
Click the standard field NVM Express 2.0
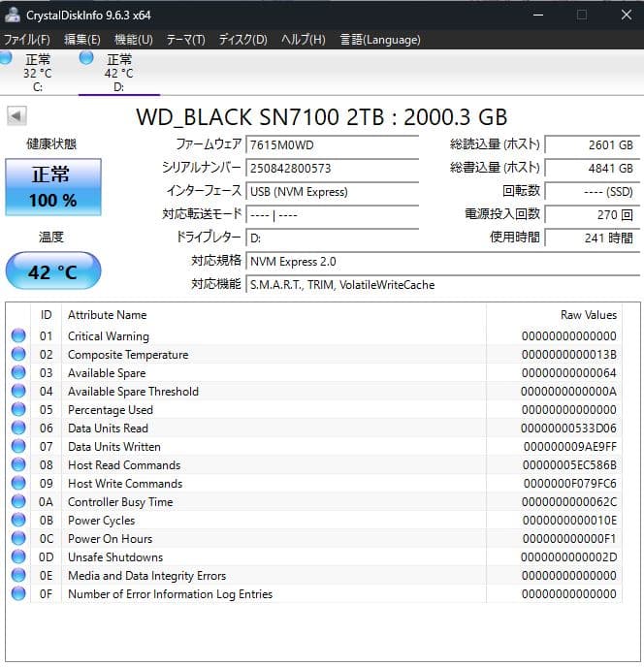[x=442, y=262]
